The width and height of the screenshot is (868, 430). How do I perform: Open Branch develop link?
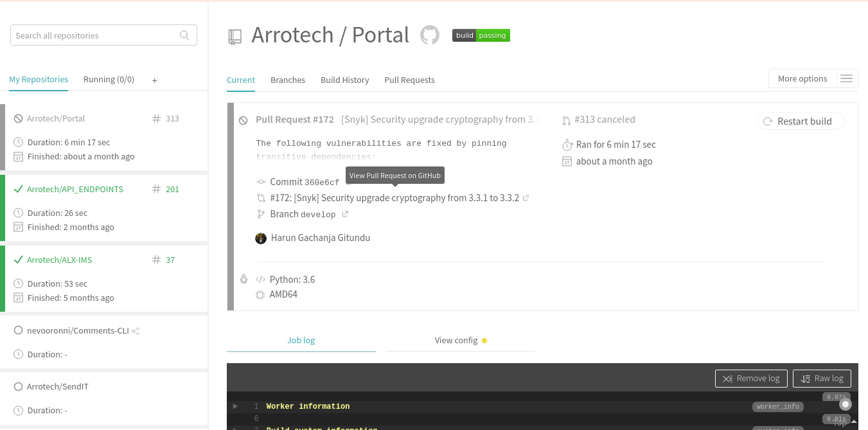(x=303, y=214)
